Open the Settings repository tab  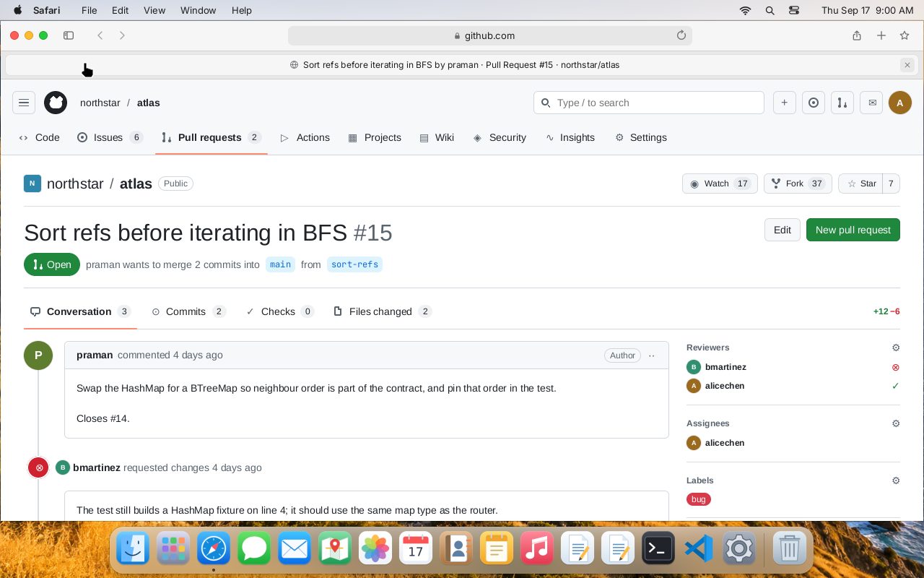pos(641,137)
